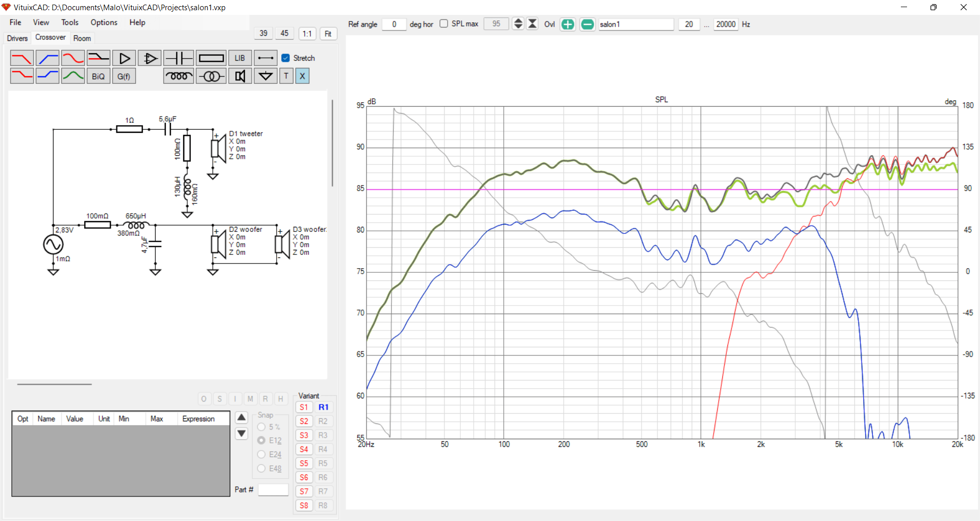Image resolution: width=980 pixels, height=521 pixels.
Task: Click the T text tool button
Action: (286, 76)
